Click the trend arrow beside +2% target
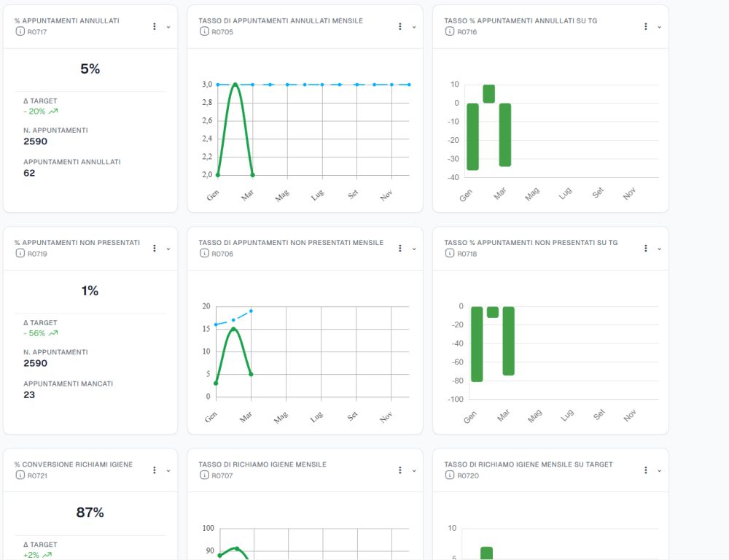Viewport: 729px width, 560px height. 47,555
